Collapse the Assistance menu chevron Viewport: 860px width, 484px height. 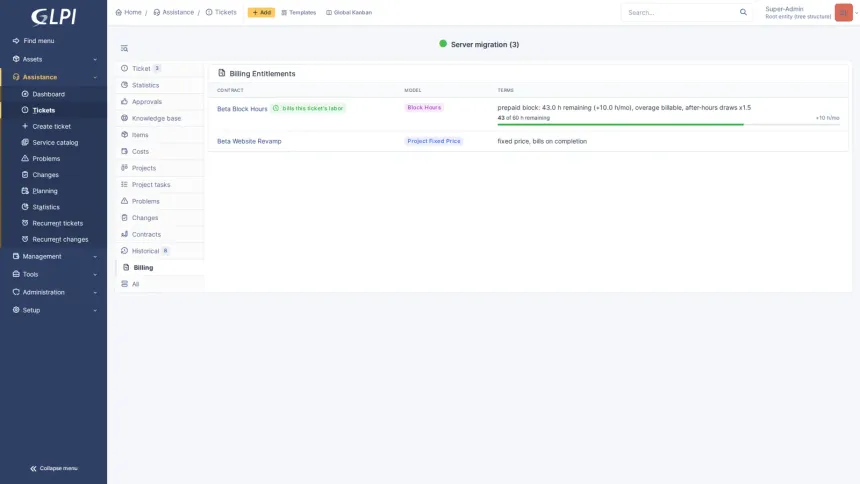pyautogui.click(x=95, y=77)
